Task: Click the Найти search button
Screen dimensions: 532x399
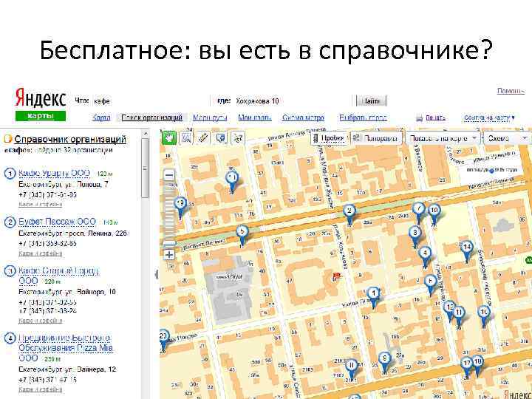Action: (x=371, y=100)
